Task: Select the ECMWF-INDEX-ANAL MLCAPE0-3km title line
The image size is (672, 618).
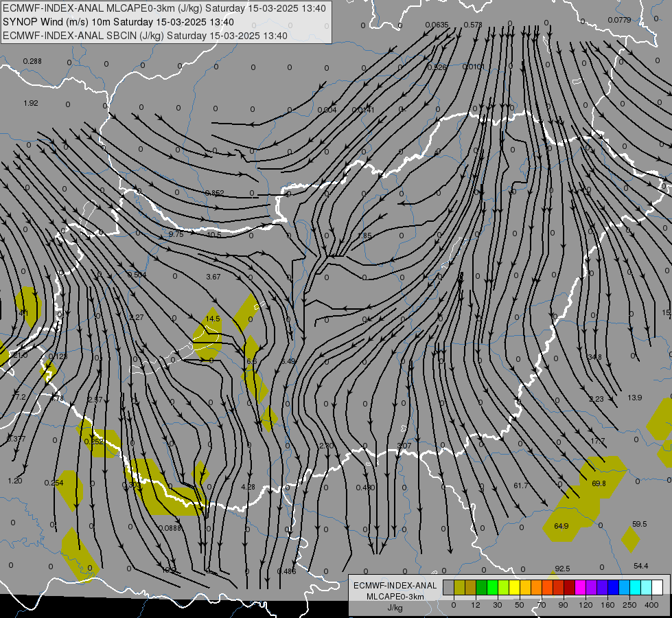Action: pos(165,8)
